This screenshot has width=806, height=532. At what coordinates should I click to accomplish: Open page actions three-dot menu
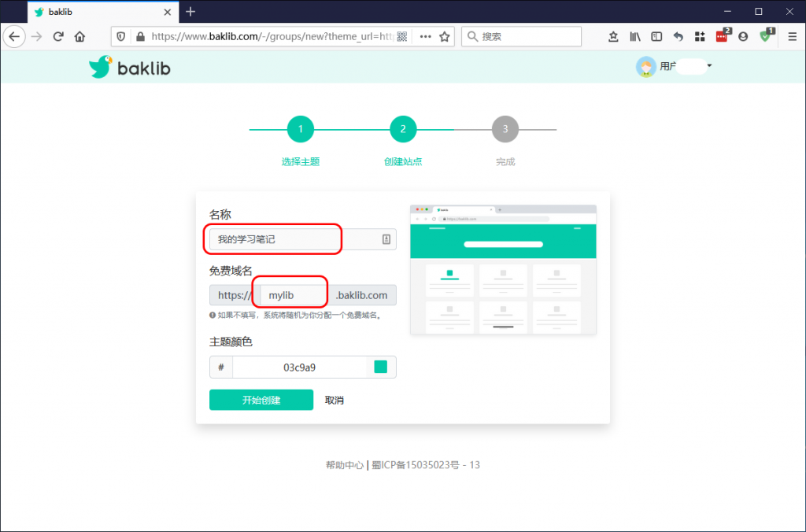click(x=425, y=36)
